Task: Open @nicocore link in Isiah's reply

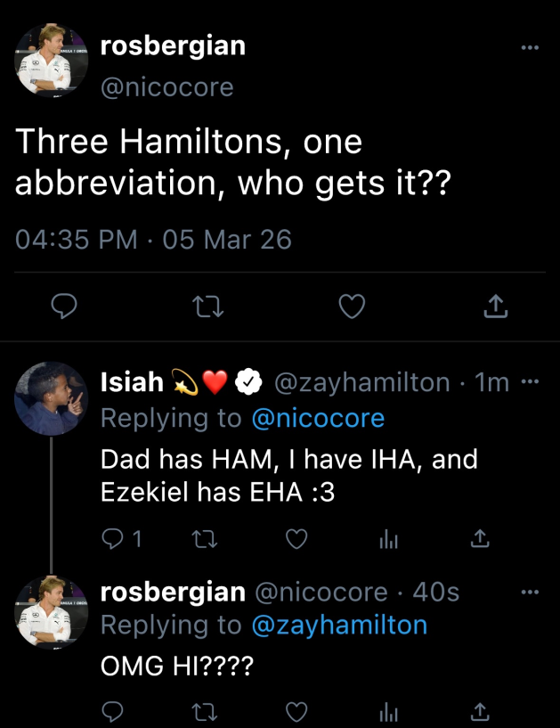Action: click(318, 418)
